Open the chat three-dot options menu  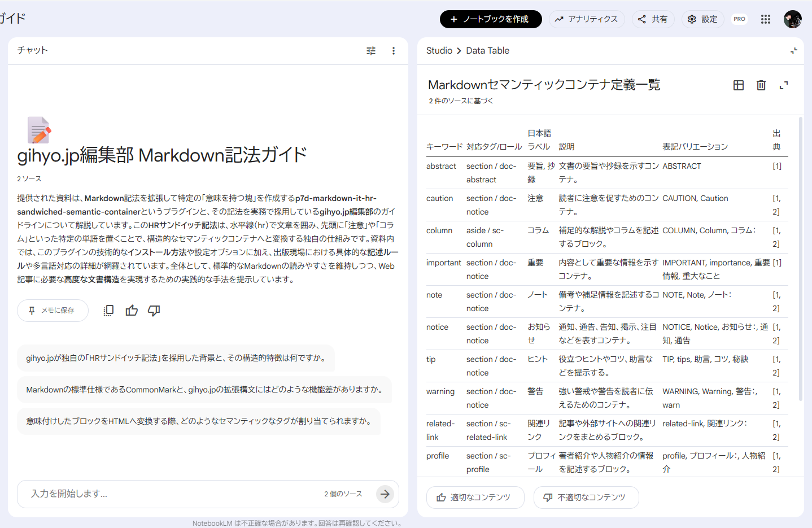click(394, 51)
